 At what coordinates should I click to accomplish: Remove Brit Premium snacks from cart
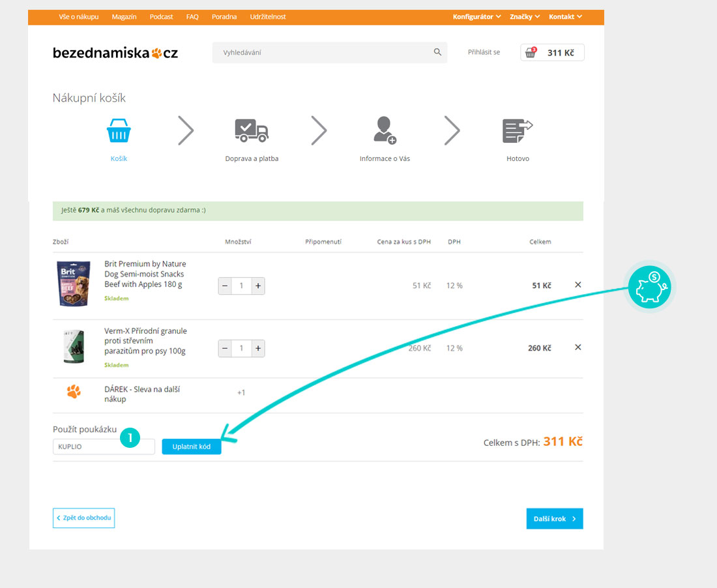tap(578, 285)
